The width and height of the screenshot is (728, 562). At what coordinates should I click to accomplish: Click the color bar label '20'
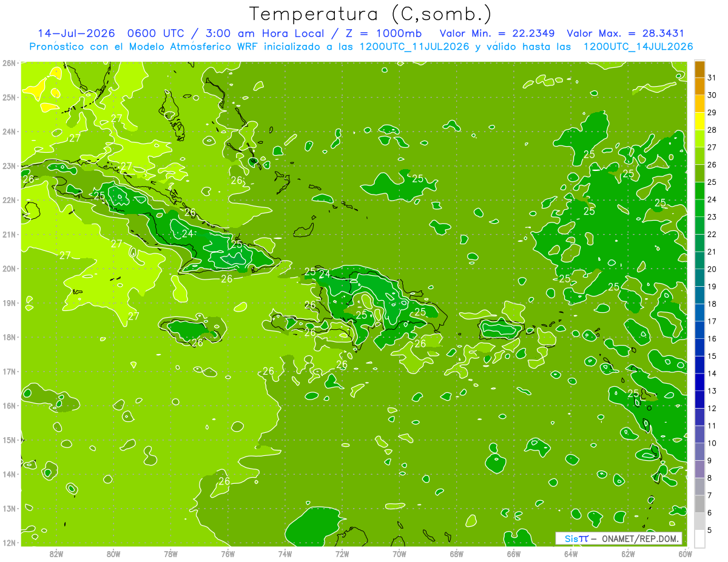(x=712, y=269)
